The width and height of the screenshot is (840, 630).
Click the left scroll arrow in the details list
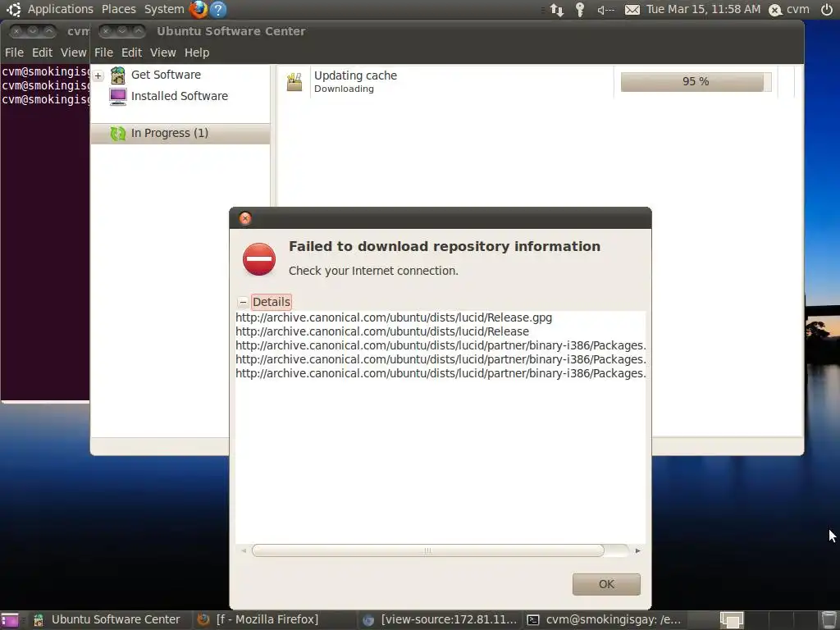pyautogui.click(x=244, y=550)
